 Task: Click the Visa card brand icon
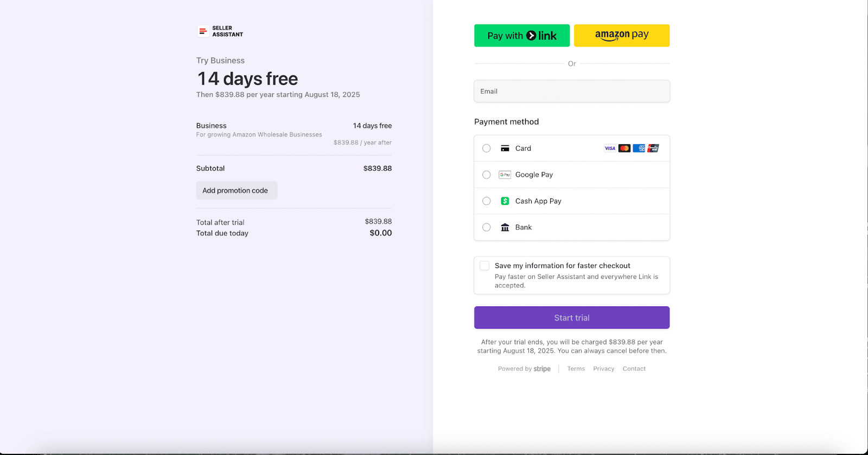click(x=609, y=148)
